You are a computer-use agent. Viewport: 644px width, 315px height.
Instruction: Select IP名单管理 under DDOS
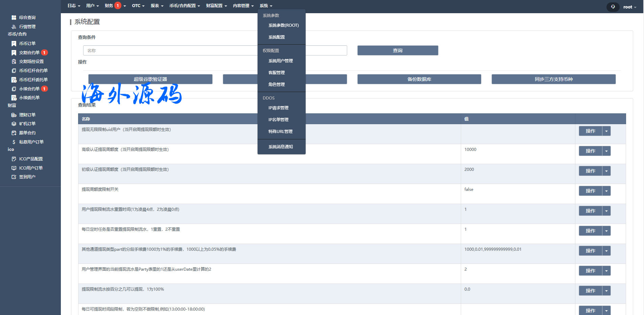click(x=278, y=120)
